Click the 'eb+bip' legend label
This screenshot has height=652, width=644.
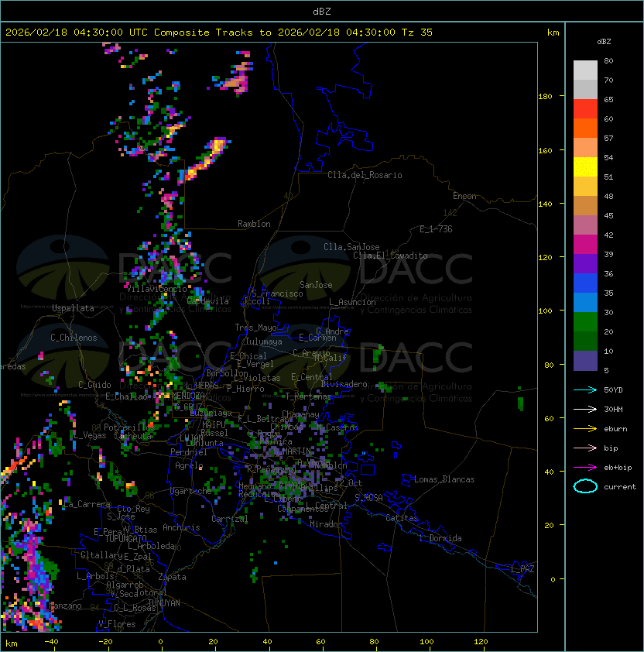(x=618, y=468)
